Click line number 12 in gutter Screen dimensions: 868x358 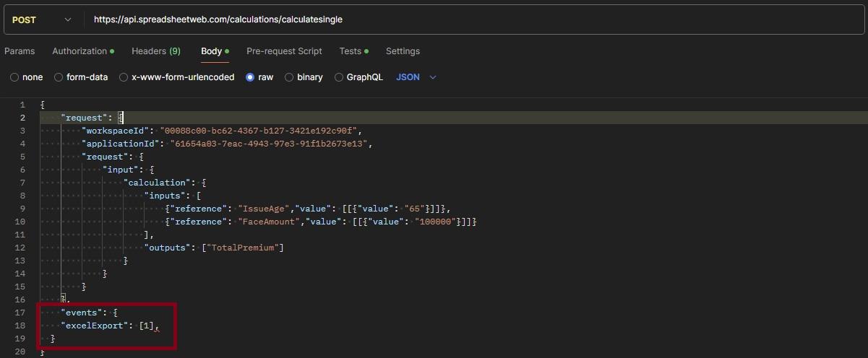20,248
